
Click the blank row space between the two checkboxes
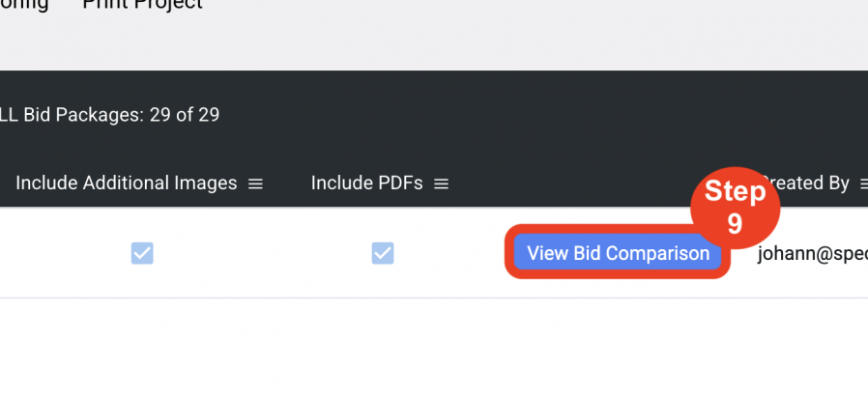pos(262,253)
